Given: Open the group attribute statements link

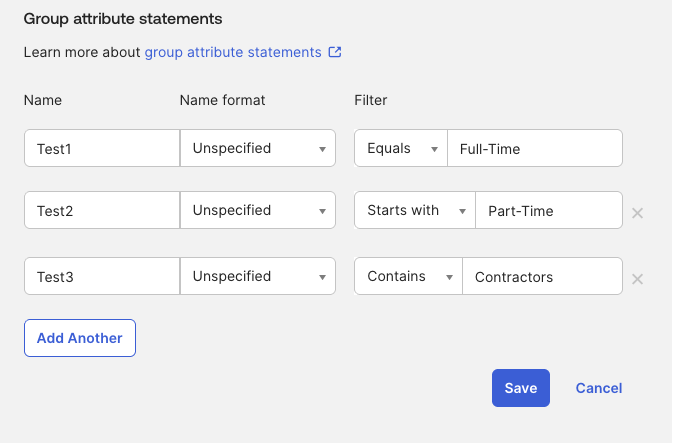Looking at the screenshot, I should click(233, 52).
